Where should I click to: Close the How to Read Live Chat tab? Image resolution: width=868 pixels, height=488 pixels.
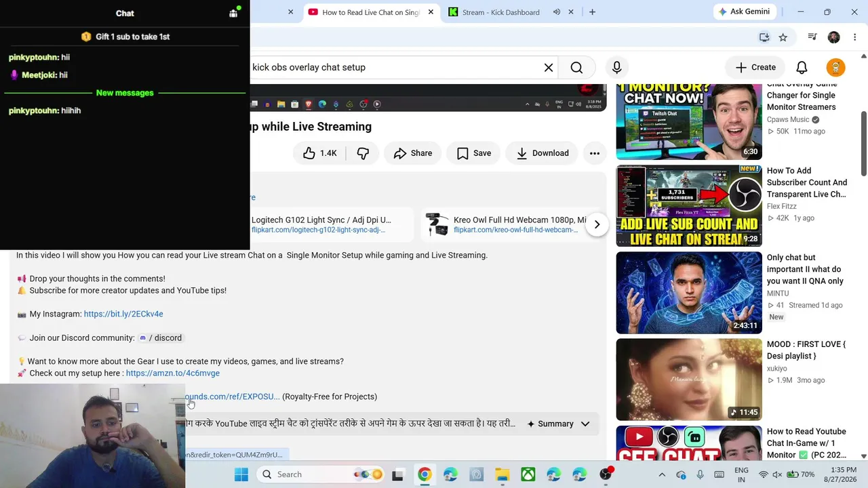click(x=431, y=12)
